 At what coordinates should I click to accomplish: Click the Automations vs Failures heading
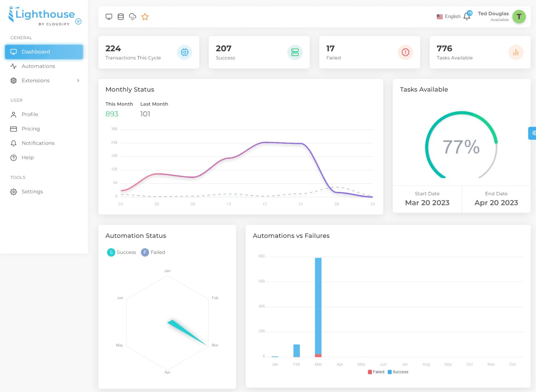[x=291, y=236]
